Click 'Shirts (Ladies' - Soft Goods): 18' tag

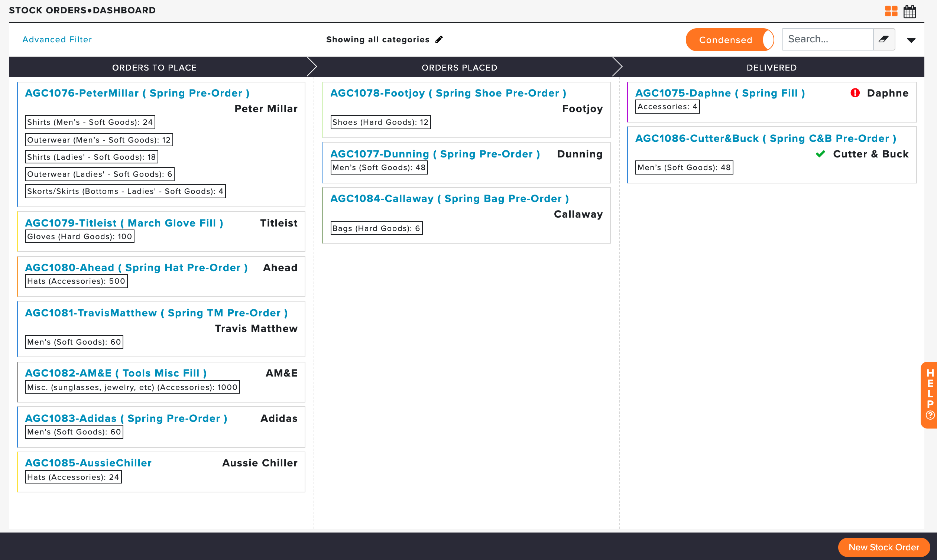click(92, 157)
